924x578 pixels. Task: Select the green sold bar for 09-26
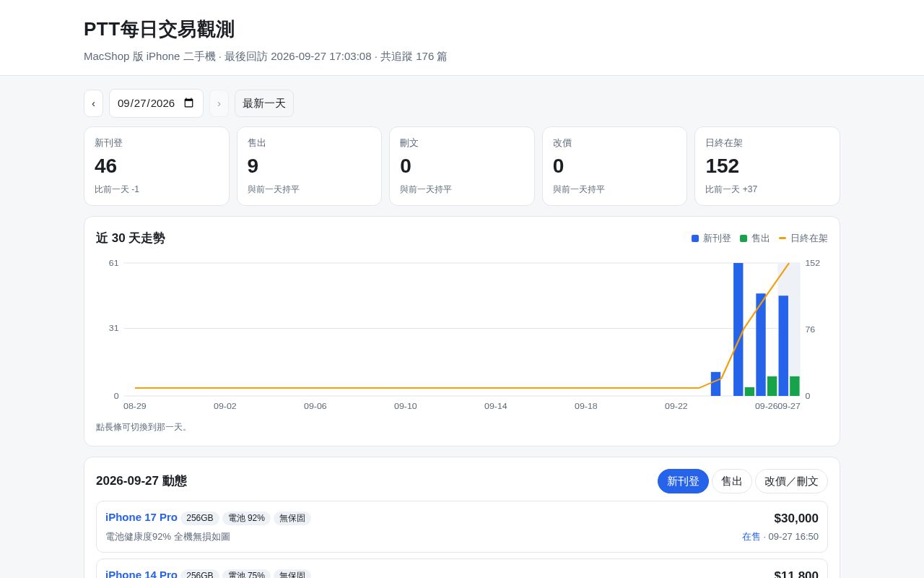click(x=772, y=386)
